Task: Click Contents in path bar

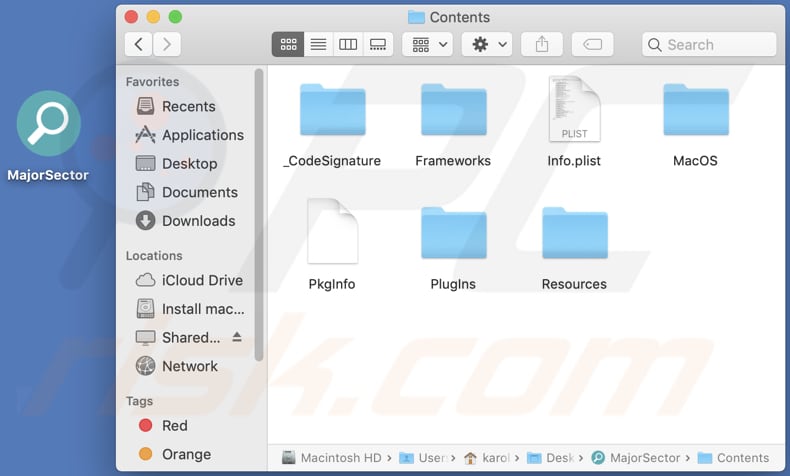Action: (x=734, y=458)
